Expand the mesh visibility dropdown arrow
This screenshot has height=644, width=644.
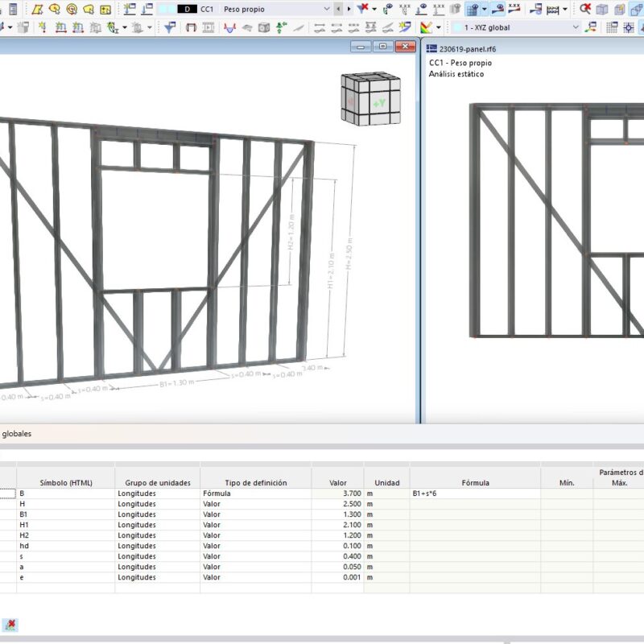(485, 9)
